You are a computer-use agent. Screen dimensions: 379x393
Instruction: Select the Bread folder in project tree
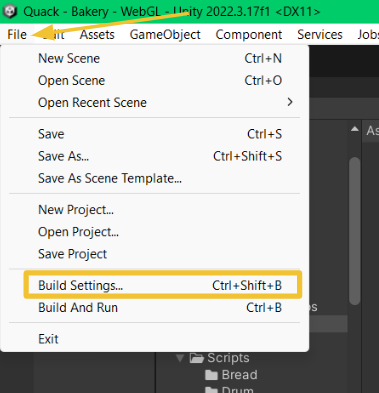231,375
